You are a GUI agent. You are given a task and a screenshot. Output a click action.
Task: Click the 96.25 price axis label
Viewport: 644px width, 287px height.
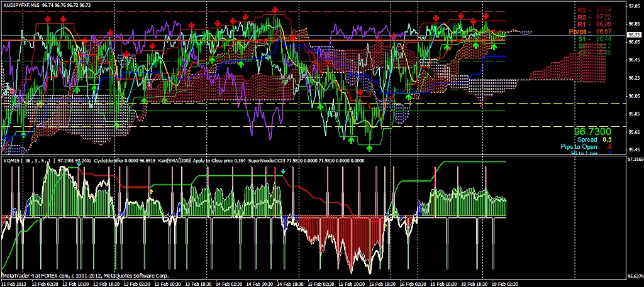click(x=635, y=78)
